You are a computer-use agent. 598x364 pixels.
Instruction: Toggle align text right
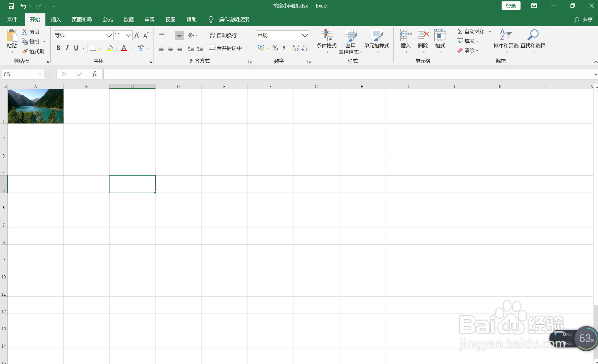(179, 48)
